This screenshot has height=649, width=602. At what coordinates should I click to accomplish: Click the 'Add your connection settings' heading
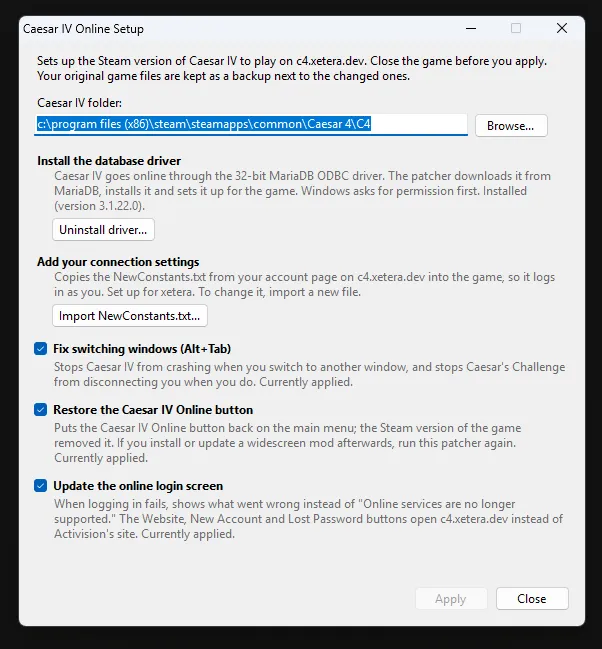tap(118, 262)
